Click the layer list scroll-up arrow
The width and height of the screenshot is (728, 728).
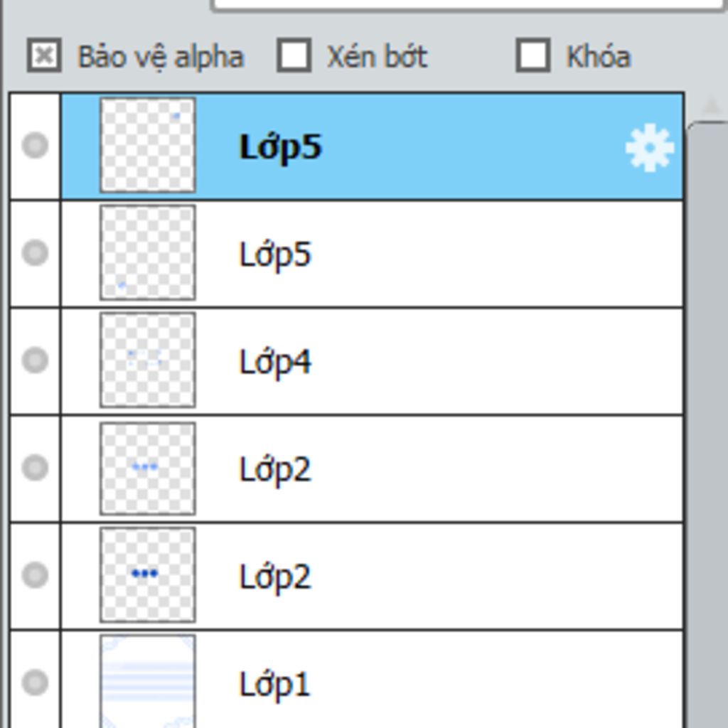point(711,107)
